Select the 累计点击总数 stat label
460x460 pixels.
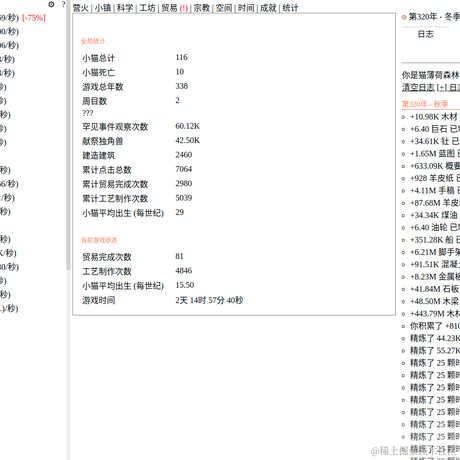pyautogui.click(x=107, y=170)
